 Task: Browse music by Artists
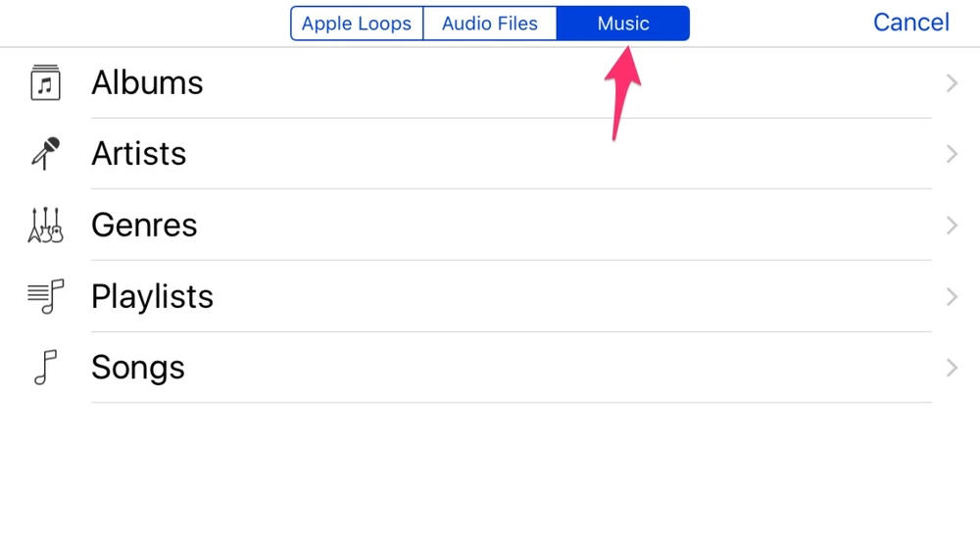pos(139,154)
